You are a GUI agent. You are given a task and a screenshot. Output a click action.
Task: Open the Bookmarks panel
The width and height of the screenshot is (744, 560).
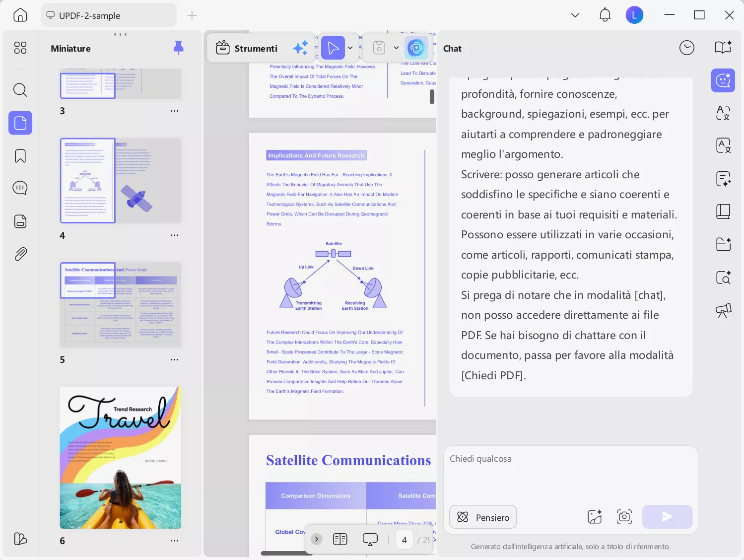tap(20, 156)
